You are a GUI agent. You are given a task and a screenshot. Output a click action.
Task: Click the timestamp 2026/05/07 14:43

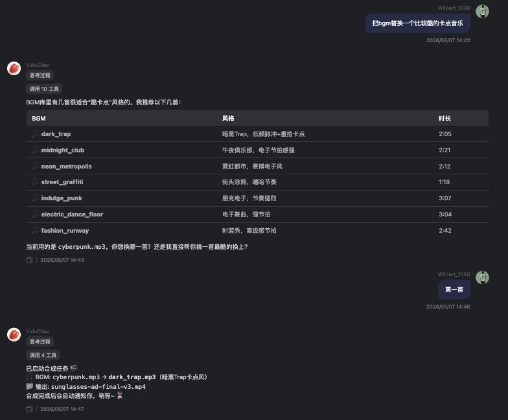[x=62, y=260]
